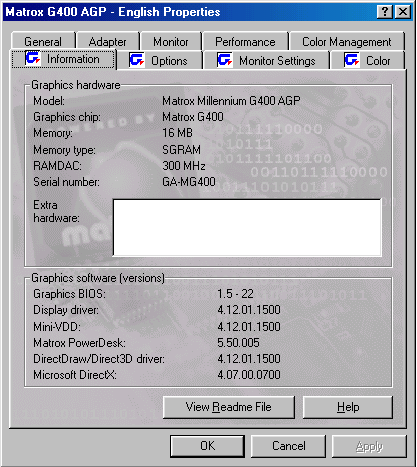Click the Matrox icon on the Color tab
This screenshot has width=417, height=467.
[x=352, y=60]
